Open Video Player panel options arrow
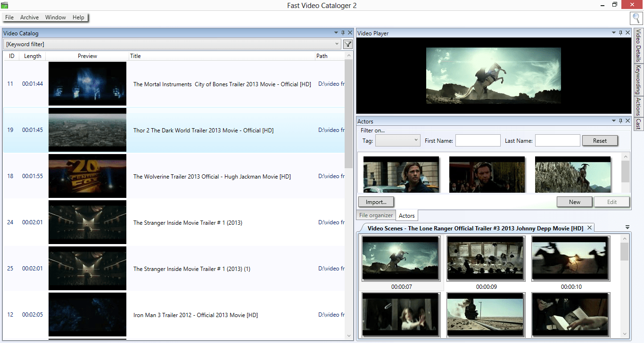Viewport: 644px width, 343px height. tap(614, 33)
